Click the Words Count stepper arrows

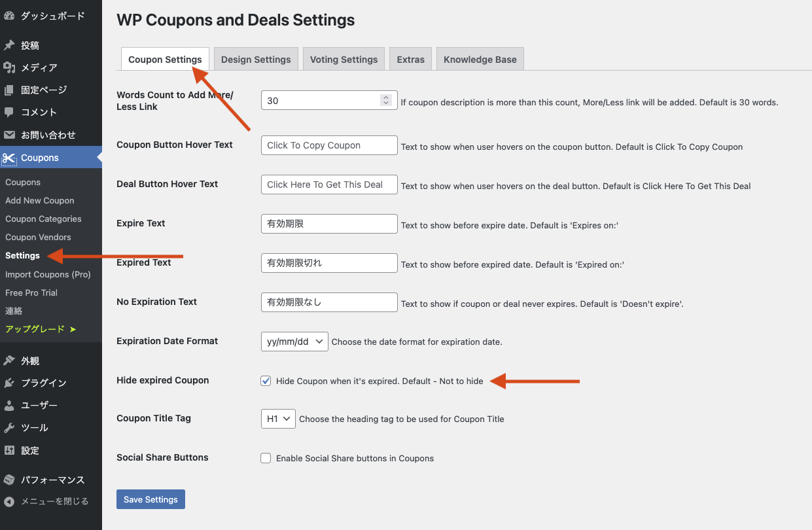pos(386,100)
